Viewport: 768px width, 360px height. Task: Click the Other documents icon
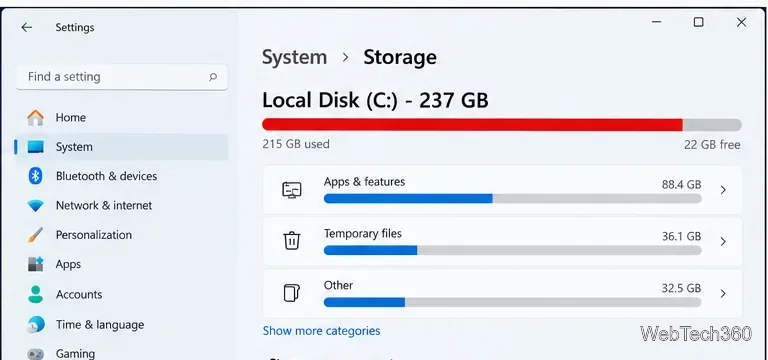[x=292, y=293]
